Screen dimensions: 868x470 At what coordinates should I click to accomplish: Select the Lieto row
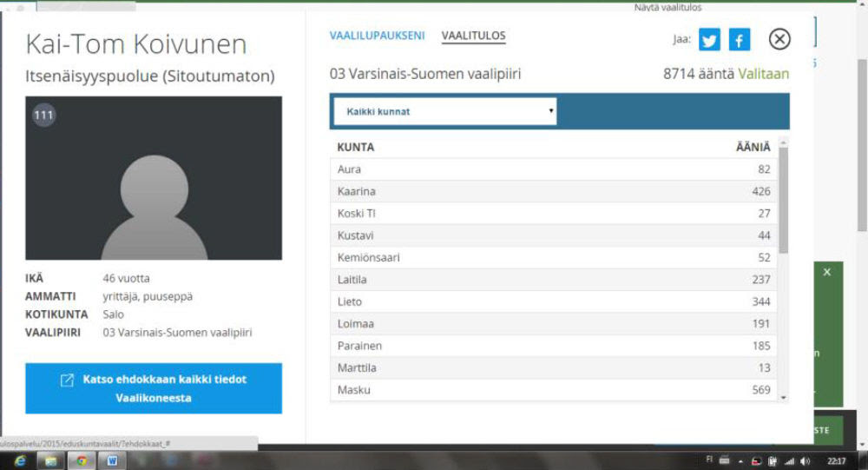tap(554, 301)
